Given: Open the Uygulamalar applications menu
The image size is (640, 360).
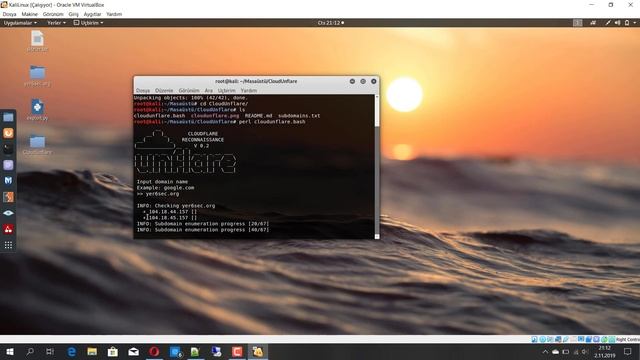Looking at the screenshot, I should pos(20,23).
